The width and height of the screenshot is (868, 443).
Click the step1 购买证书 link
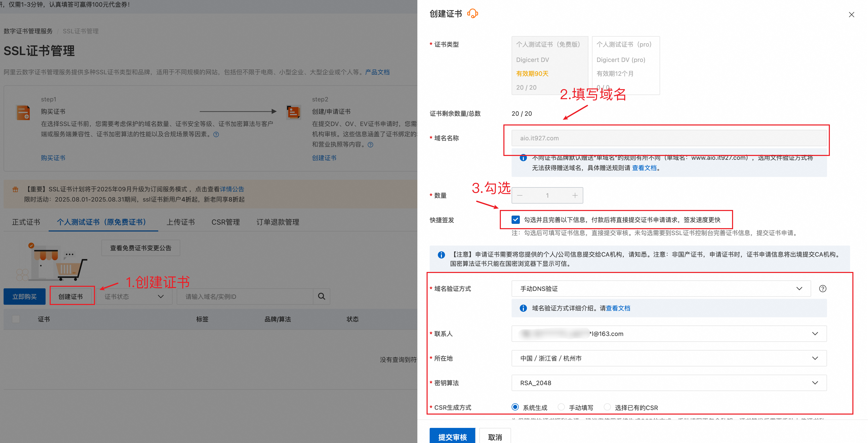pos(53,158)
